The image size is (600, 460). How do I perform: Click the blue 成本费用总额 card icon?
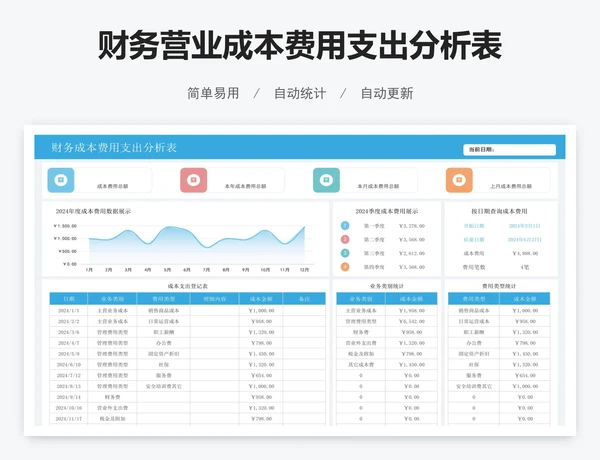[61, 180]
